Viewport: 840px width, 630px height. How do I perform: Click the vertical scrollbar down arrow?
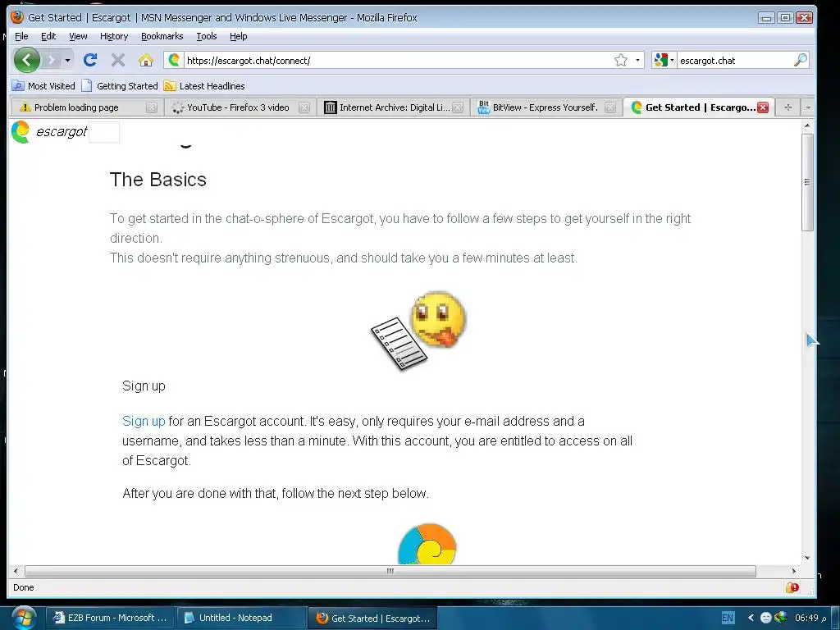tap(807, 558)
